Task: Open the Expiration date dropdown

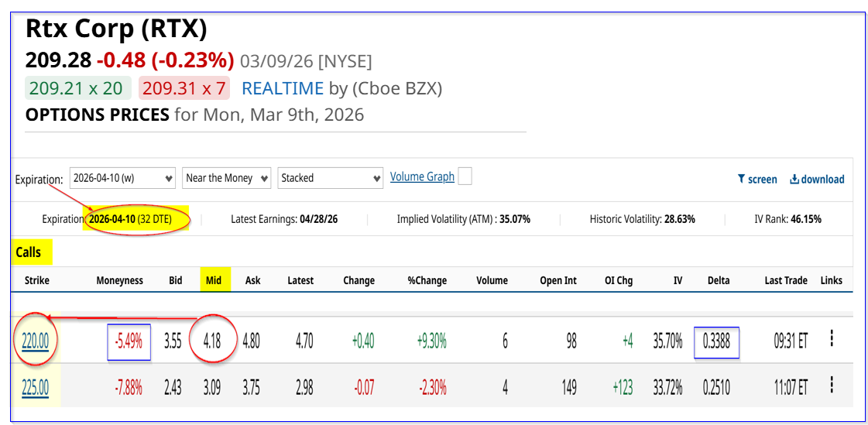Action: [x=122, y=178]
